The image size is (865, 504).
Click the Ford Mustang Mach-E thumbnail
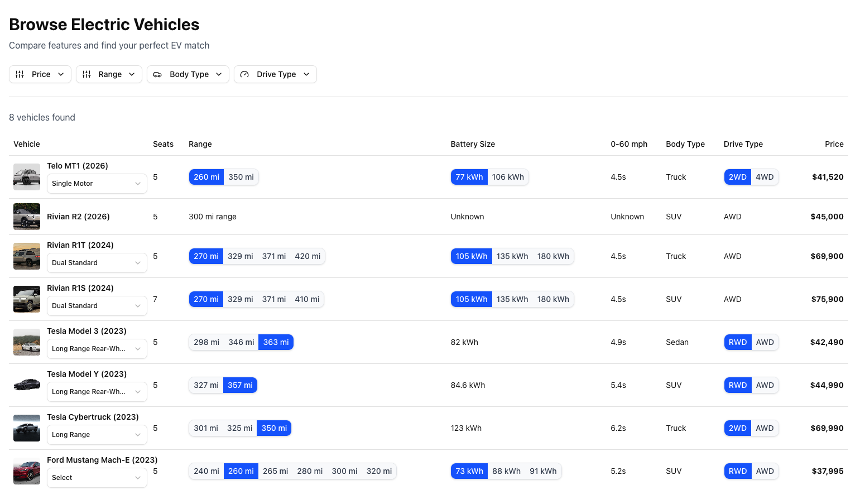[x=27, y=471]
